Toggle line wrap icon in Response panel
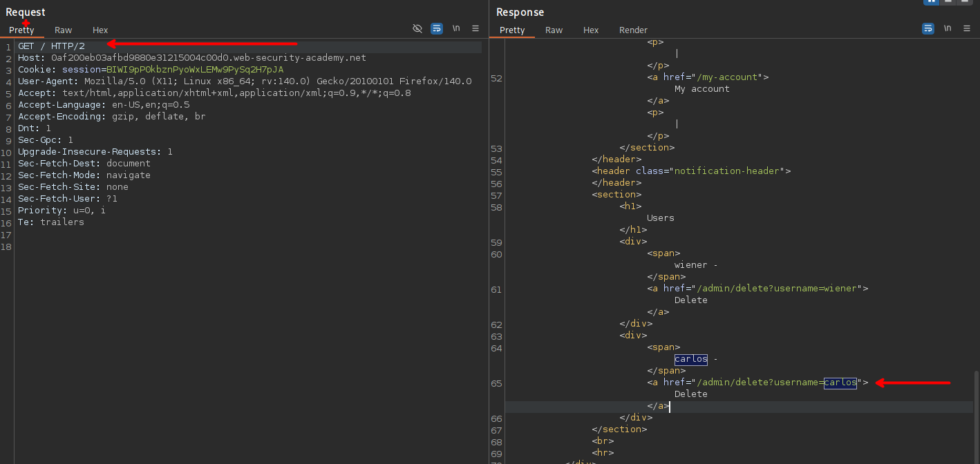This screenshot has height=464, width=980. click(927, 28)
